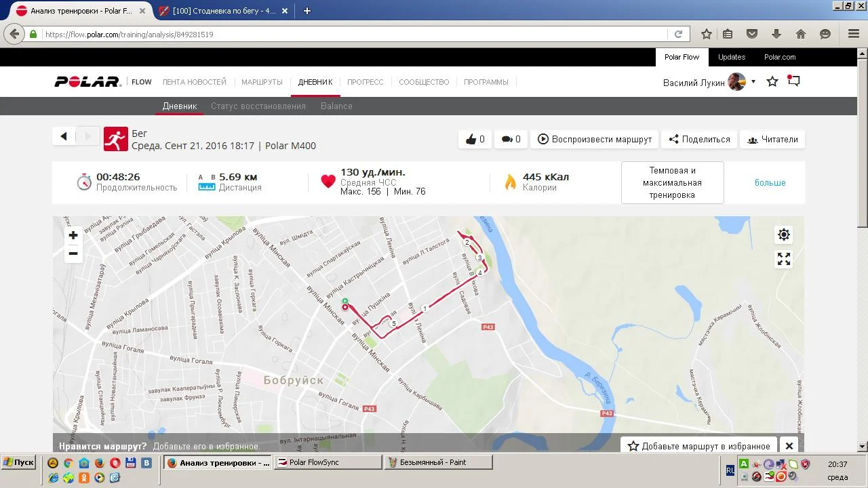Image resolution: width=868 pixels, height=488 pixels.
Task: Open the previous training with the back arrow
Action: click(x=64, y=136)
